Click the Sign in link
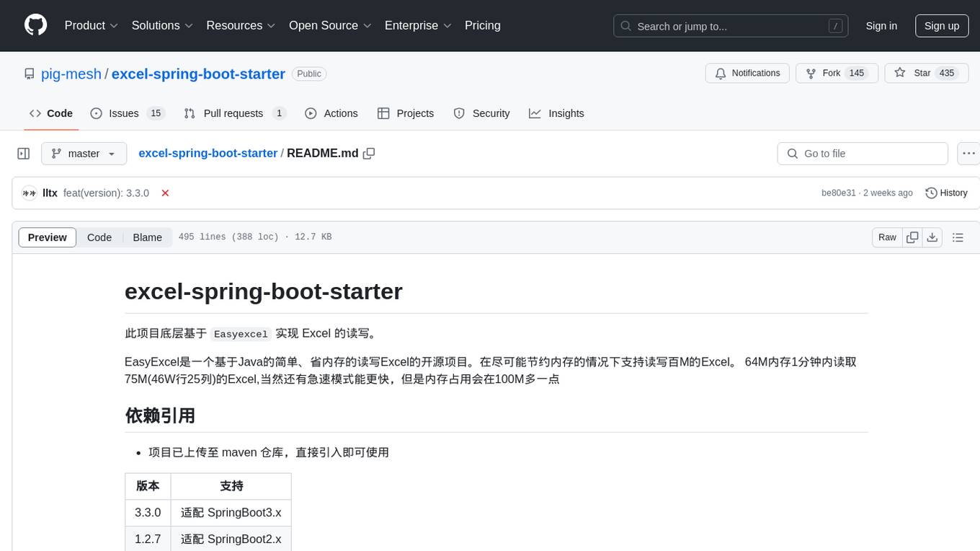The image size is (980, 551). [881, 26]
